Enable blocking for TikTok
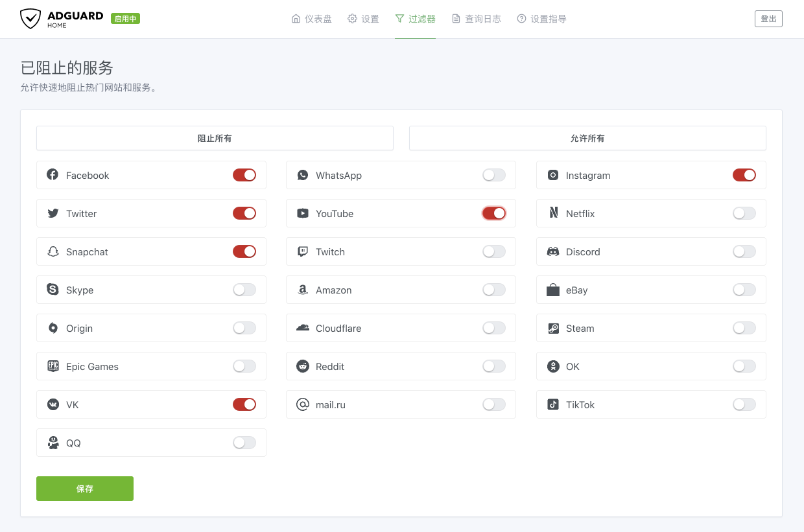 pyautogui.click(x=744, y=404)
